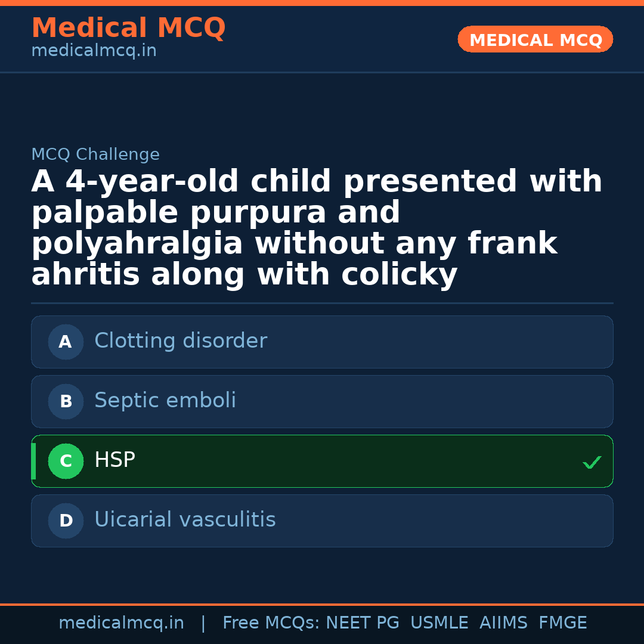
Task: Choose the Septic emboli answer text
Action: point(165,401)
